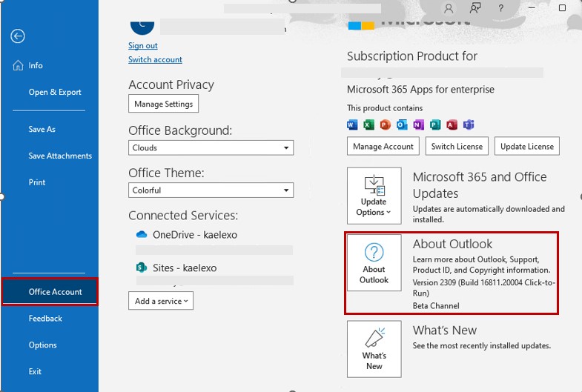
Task: Click Manage Settings button
Action: [163, 104]
